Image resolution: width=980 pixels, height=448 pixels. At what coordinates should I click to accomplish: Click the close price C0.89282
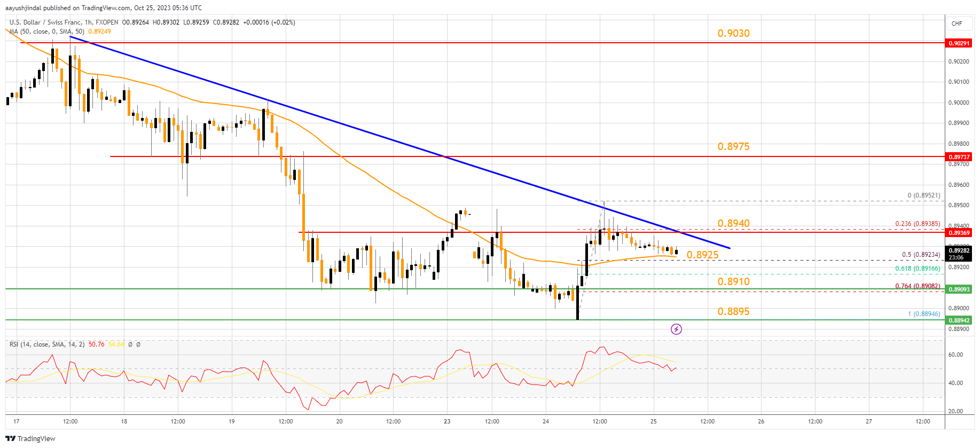coord(226,22)
